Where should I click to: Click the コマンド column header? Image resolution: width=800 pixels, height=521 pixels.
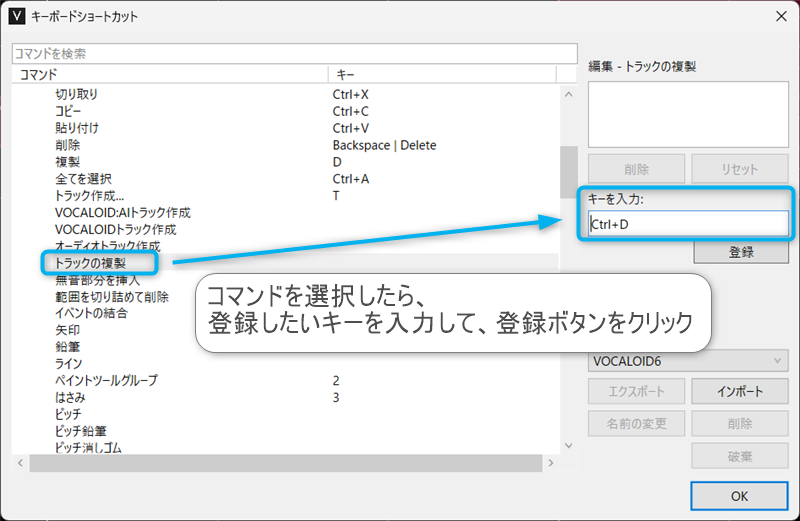coord(170,75)
